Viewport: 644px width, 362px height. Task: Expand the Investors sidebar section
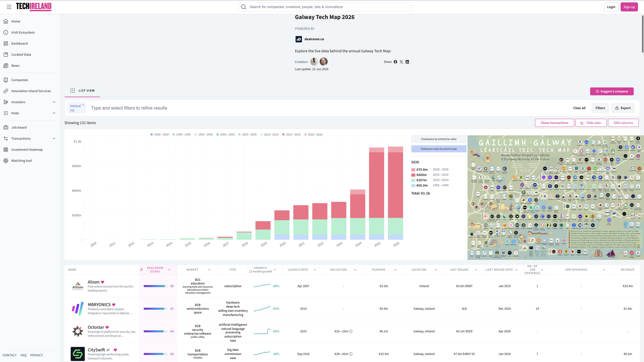(54, 102)
